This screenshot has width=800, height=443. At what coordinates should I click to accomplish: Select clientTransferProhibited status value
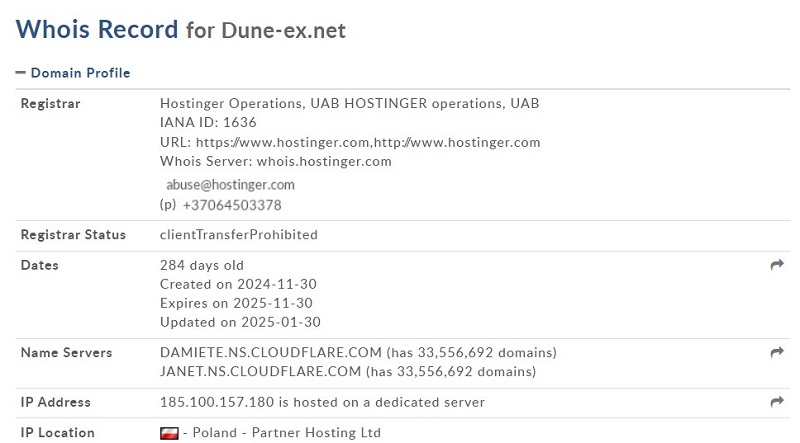(x=239, y=235)
